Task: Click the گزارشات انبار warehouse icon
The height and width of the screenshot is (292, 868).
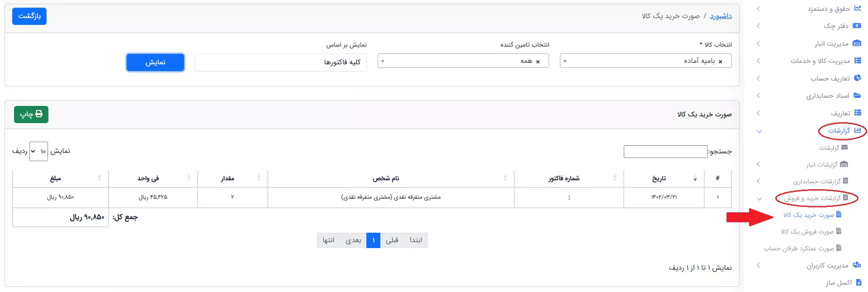Action: pos(844,164)
